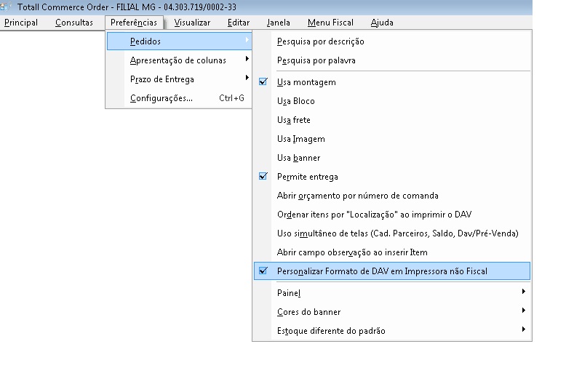Expand Cores do banner submenu

click(392, 312)
